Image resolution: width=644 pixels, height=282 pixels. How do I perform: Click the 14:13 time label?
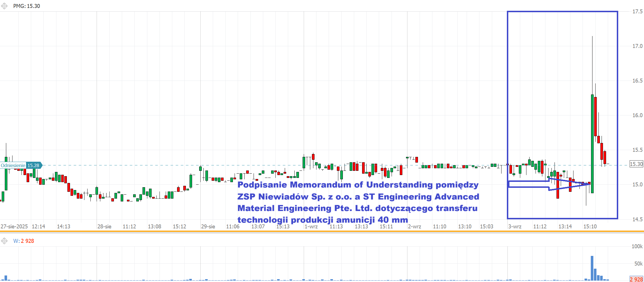63,226
